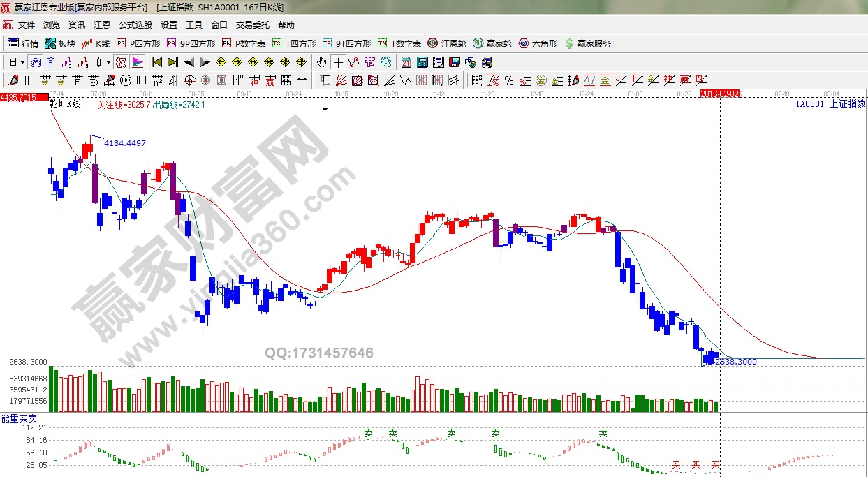Click the calendar date icon
This screenshot has width=868, height=477.
point(406,62)
